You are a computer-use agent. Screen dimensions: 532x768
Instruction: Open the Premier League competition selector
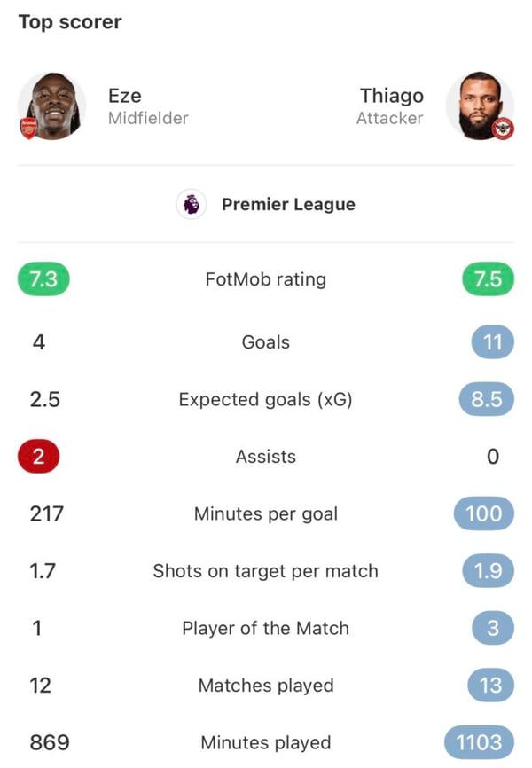[266, 204]
